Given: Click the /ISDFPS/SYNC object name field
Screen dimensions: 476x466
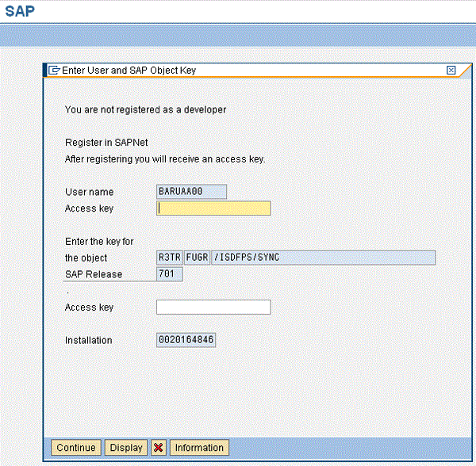Looking at the screenshot, I should (x=324, y=258).
